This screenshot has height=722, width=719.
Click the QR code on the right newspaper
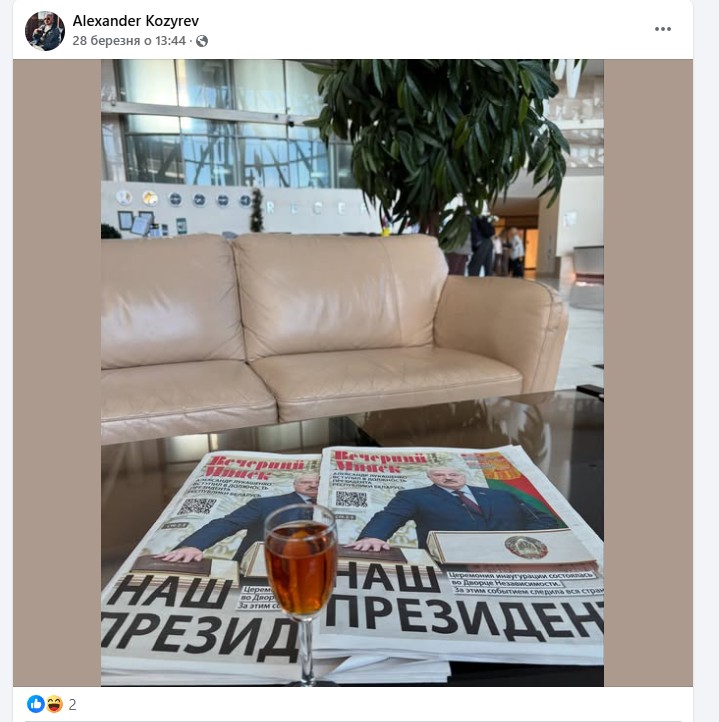(351, 499)
